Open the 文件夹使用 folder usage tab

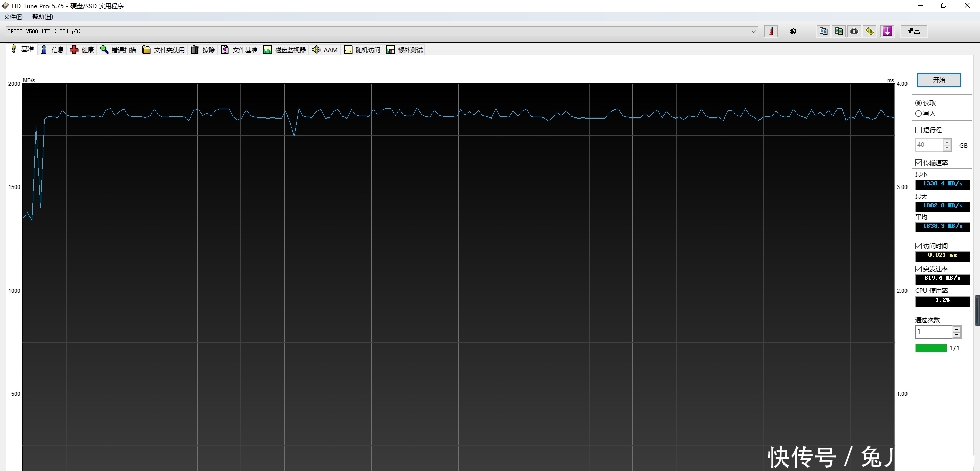click(x=163, y=50)
